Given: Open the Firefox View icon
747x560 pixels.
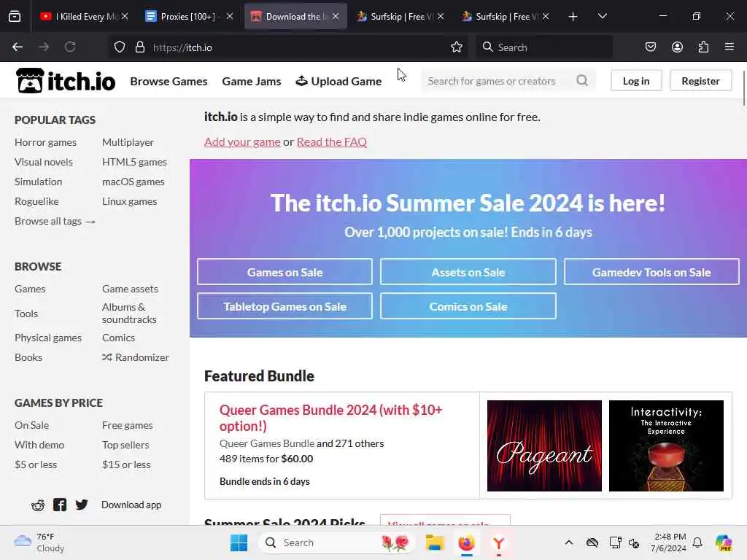Looking at the screenshot, I should [15, 16].
